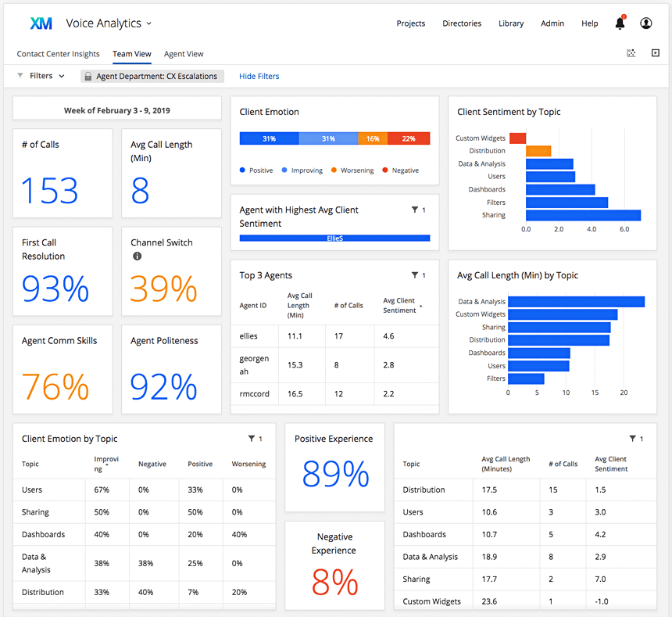Expand the Filters dropdown
Image resolution: width=672 pixels, height=617 pixels.
pos(40,76)
